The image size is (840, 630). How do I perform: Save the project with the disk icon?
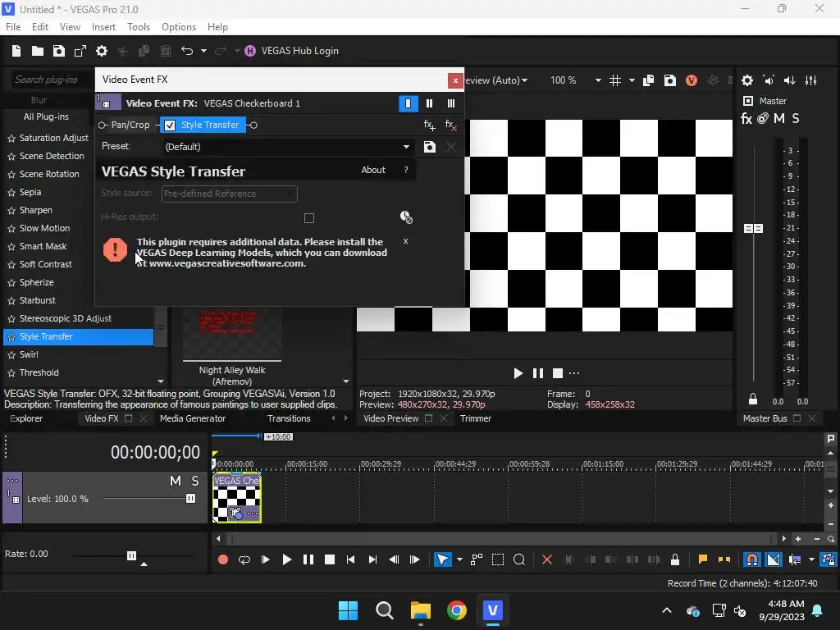coord(59,51)
